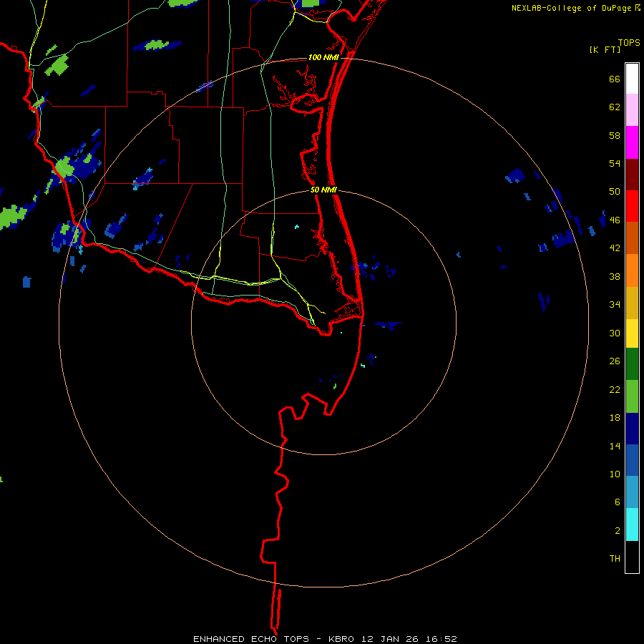Click the navy swatch between 14 and 18
Viewport: 644px width, 644px height.
632,429
